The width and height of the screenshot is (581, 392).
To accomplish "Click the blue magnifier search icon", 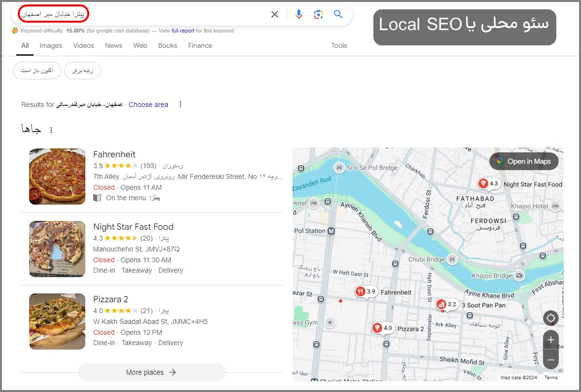I will point(338,14).
